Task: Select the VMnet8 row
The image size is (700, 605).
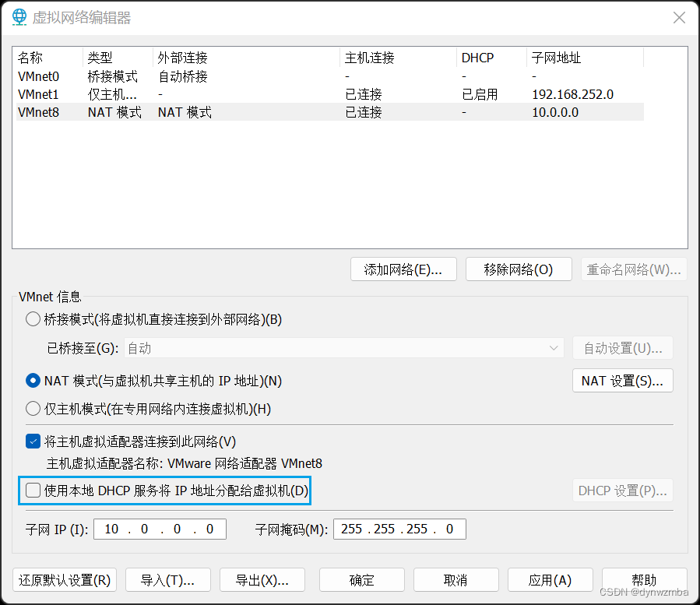Action: 330,112
